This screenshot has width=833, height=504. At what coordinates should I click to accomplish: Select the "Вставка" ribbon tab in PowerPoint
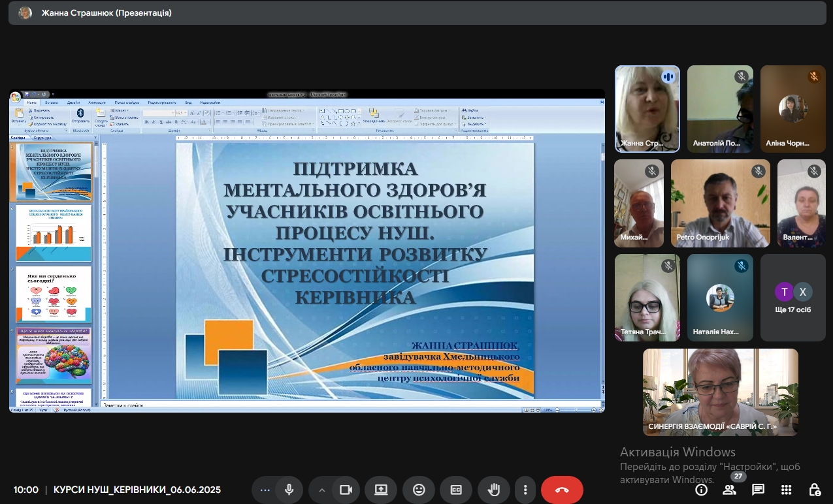52,102
